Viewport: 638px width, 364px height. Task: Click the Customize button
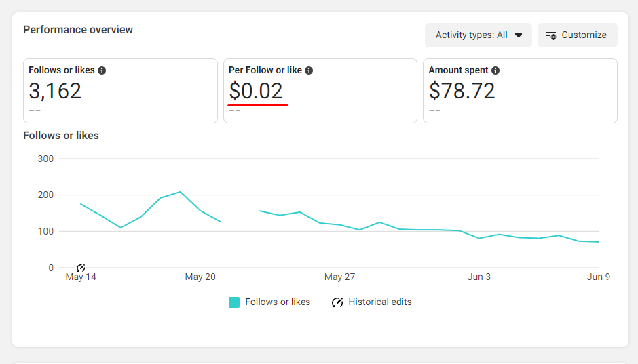pyautogui.click(x=578, y=35)
